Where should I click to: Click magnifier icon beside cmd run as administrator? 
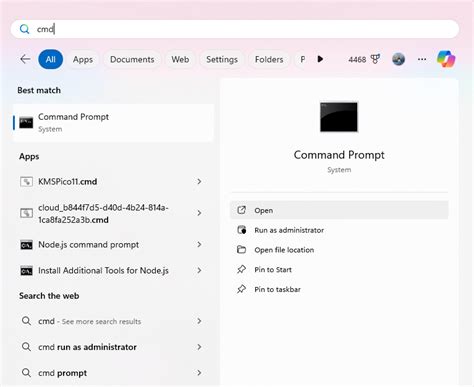[x=26, y=347]
